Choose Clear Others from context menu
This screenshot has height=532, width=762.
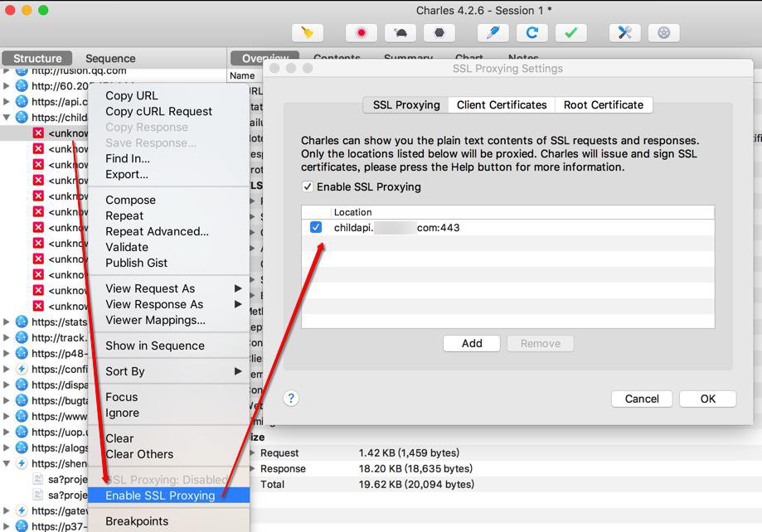169,454
